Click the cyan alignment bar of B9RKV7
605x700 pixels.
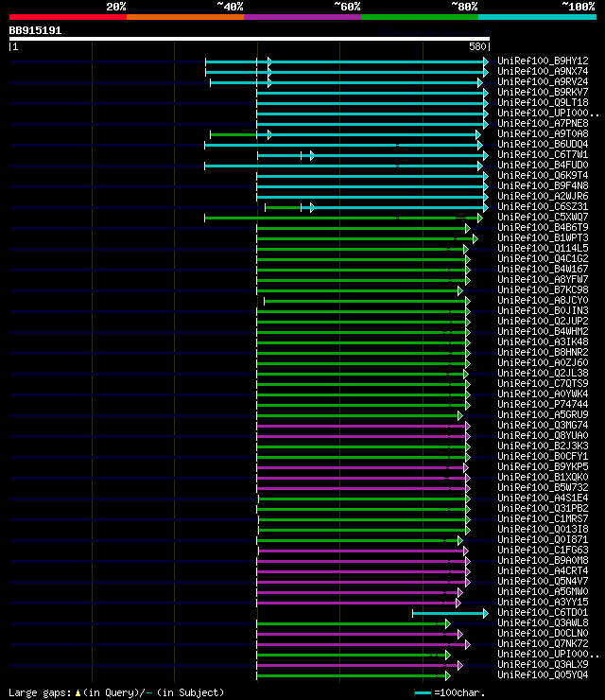tap(372, 94)
